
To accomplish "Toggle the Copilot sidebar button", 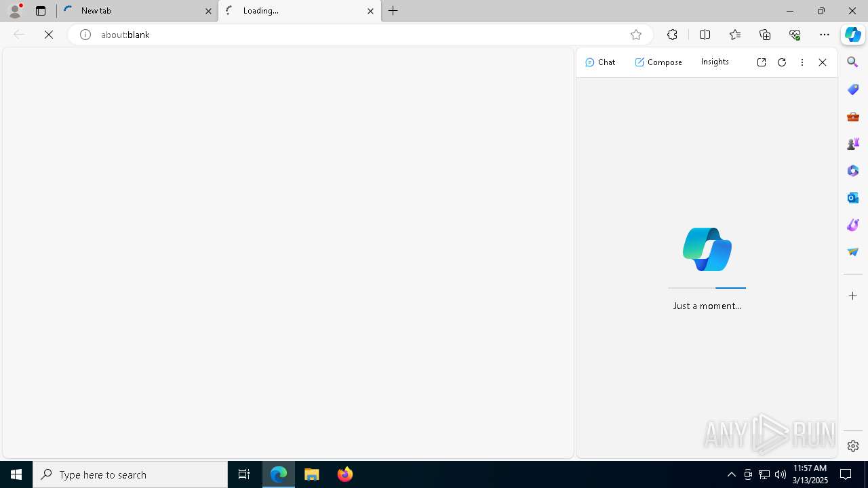I will point(853,35).
